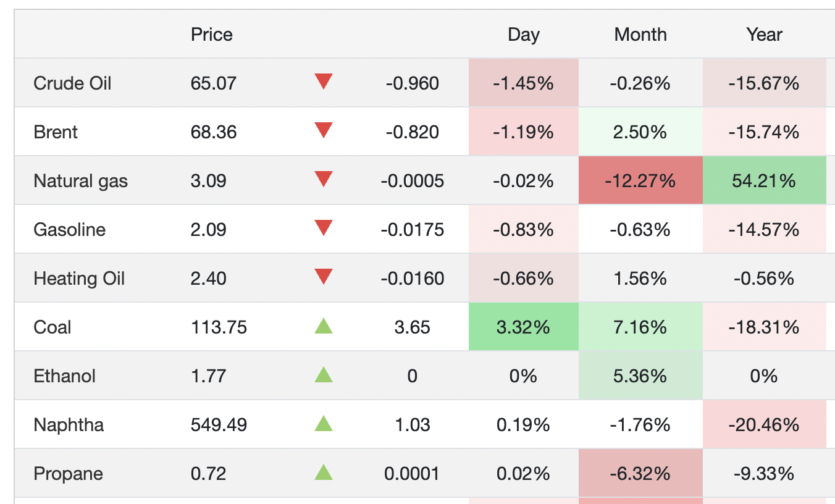Click the -0.960 change value

(x=412, y=83)
